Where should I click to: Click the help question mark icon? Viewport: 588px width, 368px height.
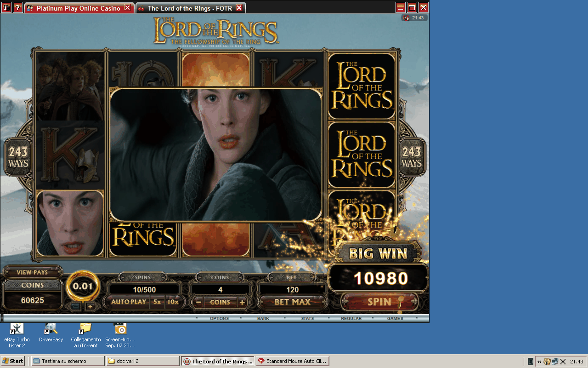[18, 7]
